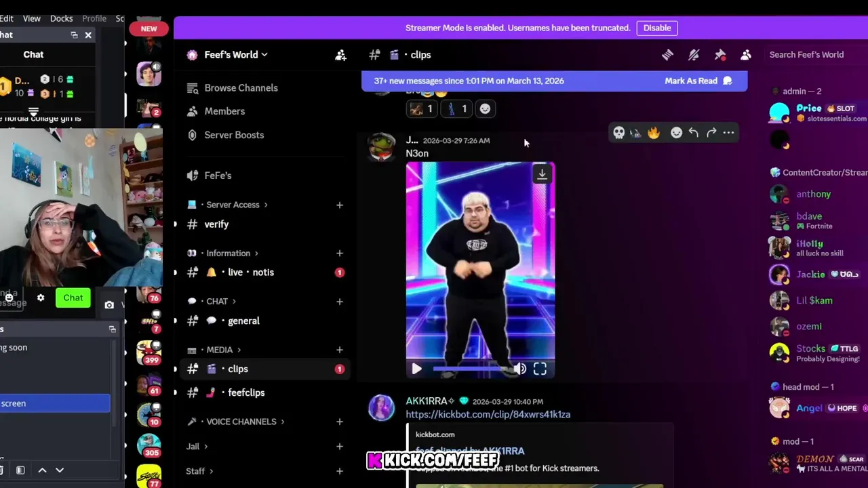Open add reaction smiley in message toolbar
The height and width of the screenshot is (488, 868).
coord(676,133)
